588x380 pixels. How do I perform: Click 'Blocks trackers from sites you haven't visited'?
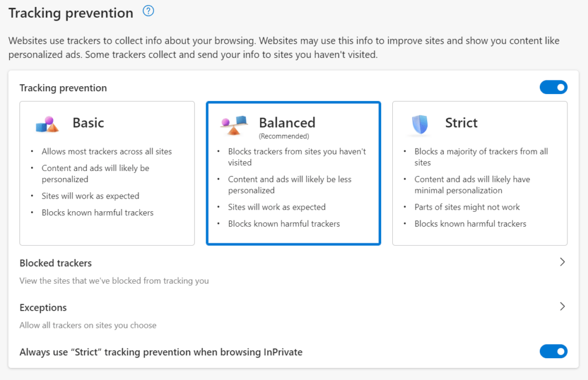[x=297, y=157]
